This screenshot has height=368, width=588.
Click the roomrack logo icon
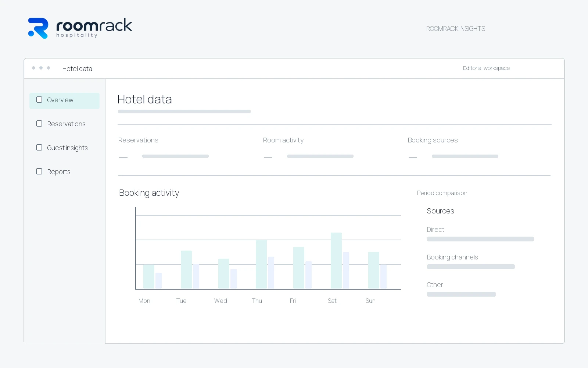coord(38,28)
